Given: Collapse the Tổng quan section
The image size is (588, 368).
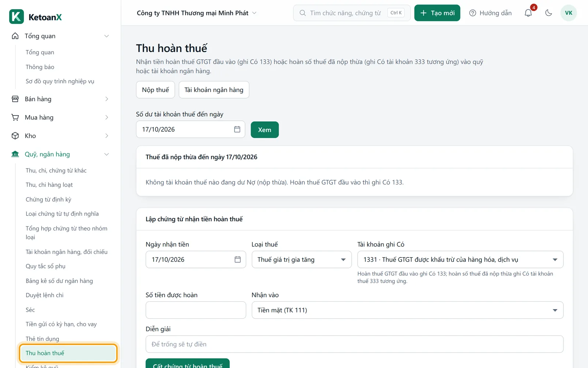Looking at the screenshot, I should [107, 36].
